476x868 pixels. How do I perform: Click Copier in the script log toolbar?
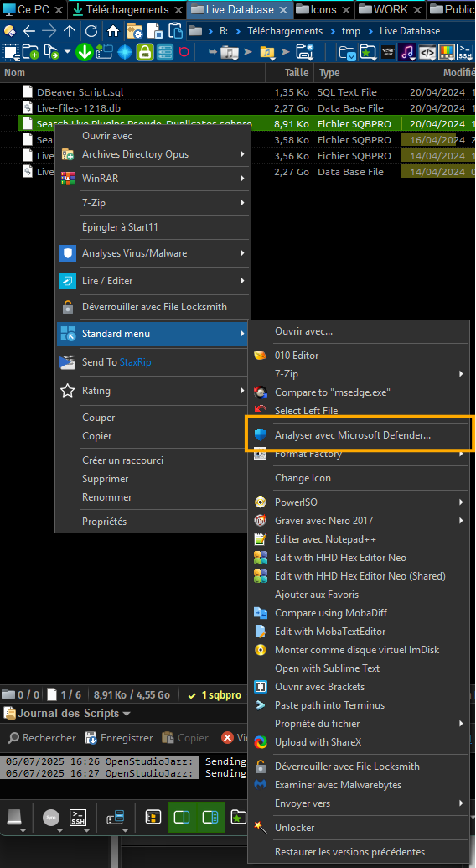186,738
